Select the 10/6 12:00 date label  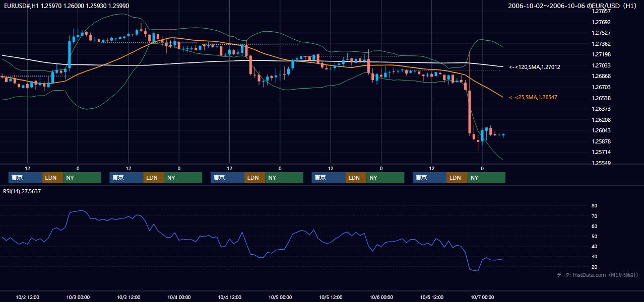432,297
